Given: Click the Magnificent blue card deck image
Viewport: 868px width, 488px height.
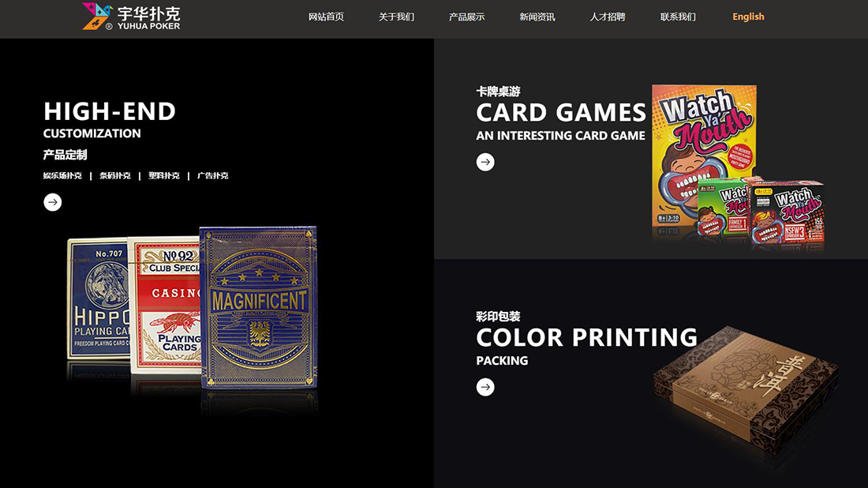Looking at the screenshot, I should [259, 307].
